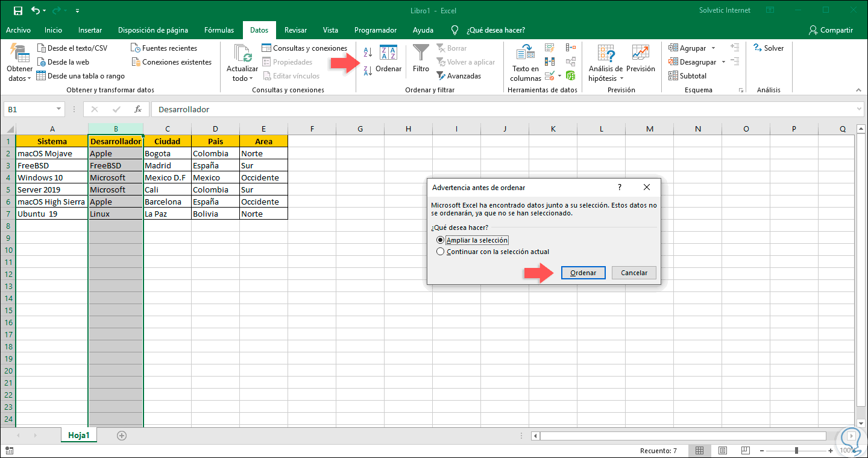868x458 pixels.
Task: Click the zoom slider in the status bar
Action: (x=796, y=451)
